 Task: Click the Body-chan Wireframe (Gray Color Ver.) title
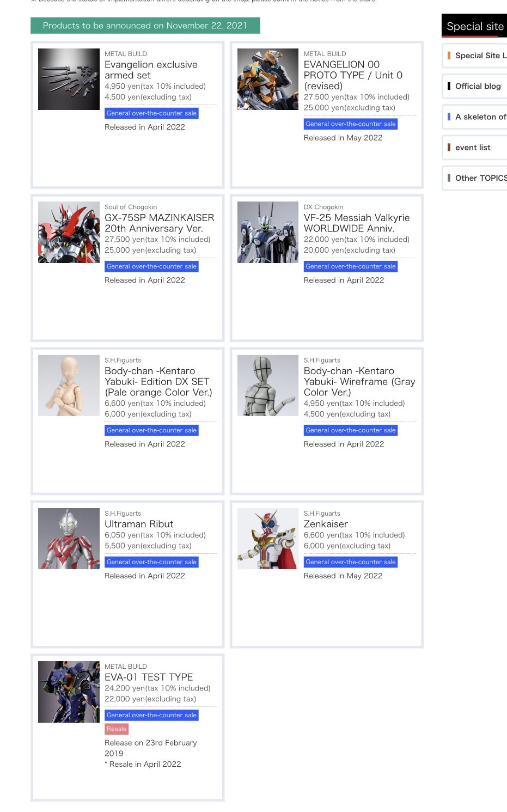coord(359,381)
